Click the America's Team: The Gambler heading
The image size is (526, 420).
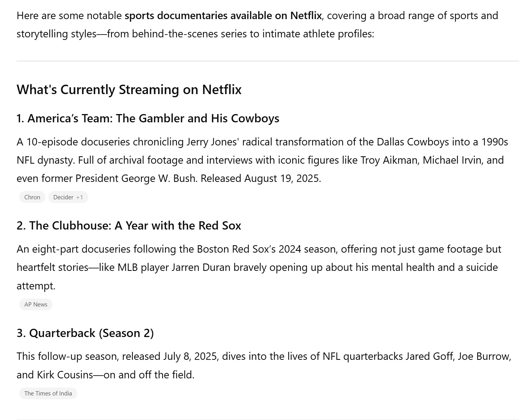[x=148, y=118]
